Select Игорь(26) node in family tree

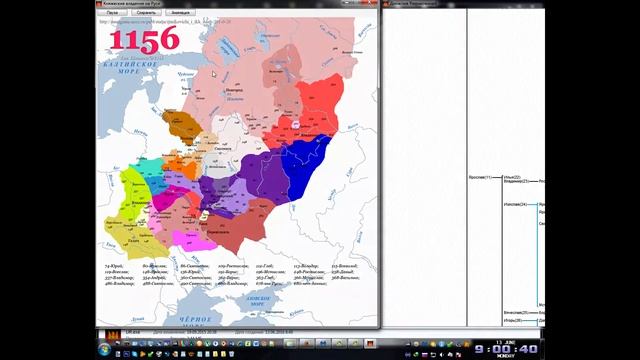[x=513, y=320]
